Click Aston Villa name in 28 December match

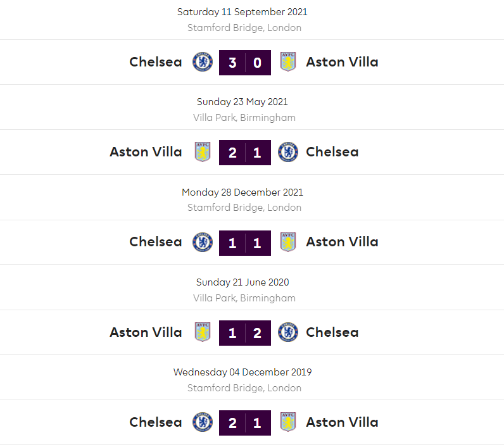pos(342,242)
